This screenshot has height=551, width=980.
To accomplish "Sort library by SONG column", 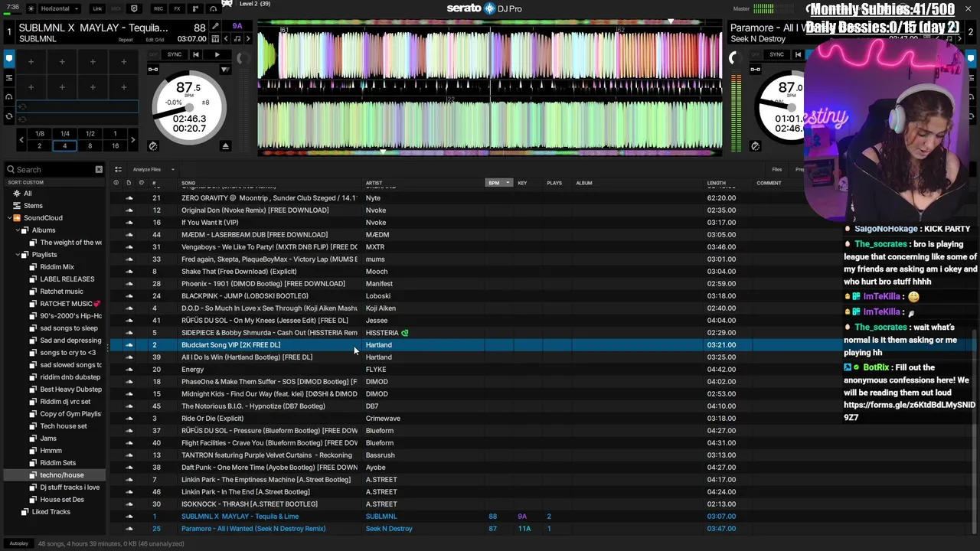I will [188, 183].
